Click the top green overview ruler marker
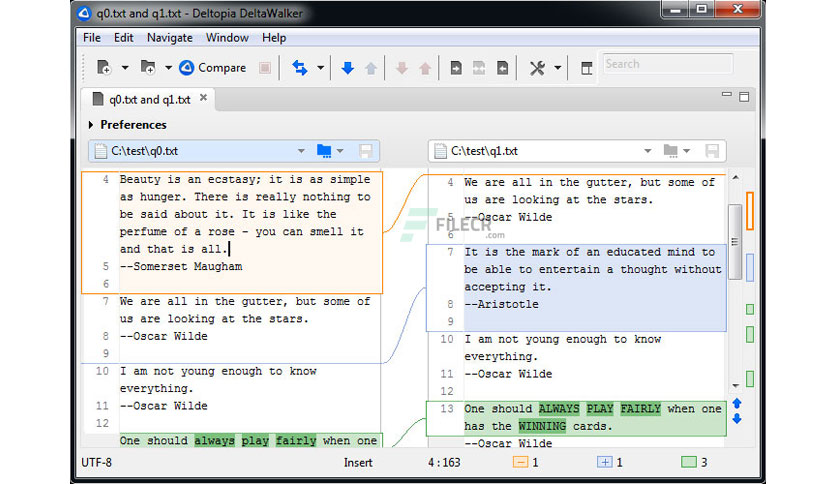Screen dimensions: 836x484 pyautogui.click(x=750, y=309)
